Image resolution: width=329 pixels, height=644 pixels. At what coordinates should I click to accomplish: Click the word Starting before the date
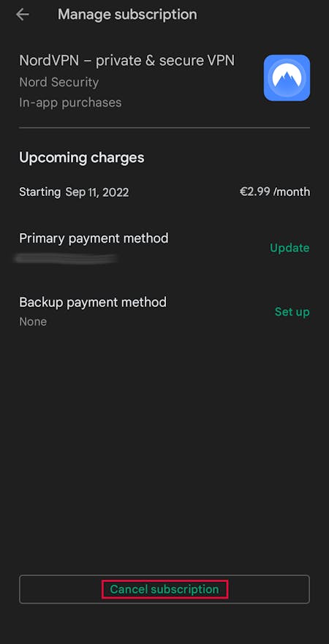39,192
